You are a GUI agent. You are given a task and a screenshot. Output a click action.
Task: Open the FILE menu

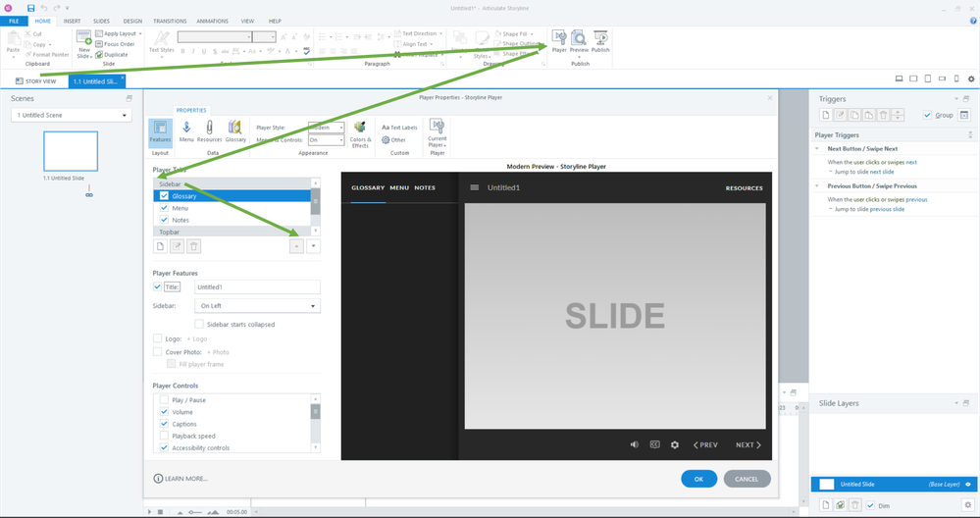click(14, 21)
